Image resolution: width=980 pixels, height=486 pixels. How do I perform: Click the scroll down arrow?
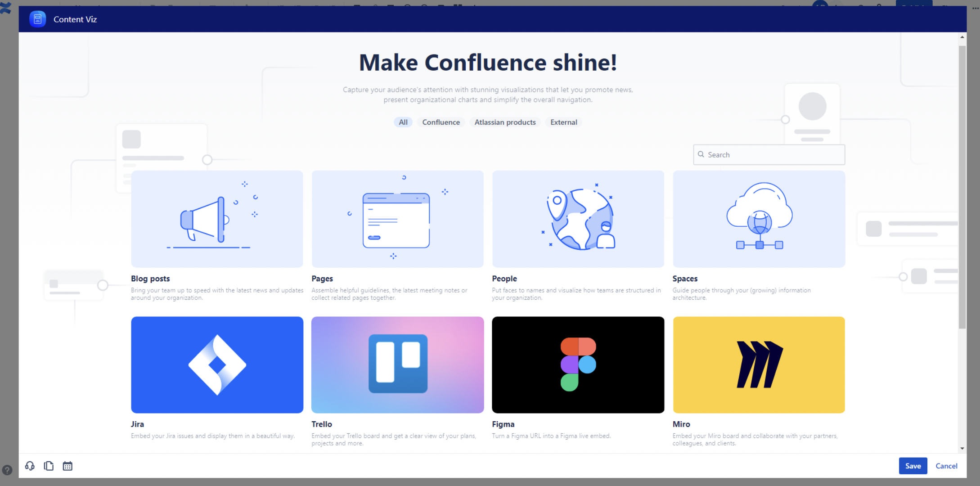click(962, 448)
